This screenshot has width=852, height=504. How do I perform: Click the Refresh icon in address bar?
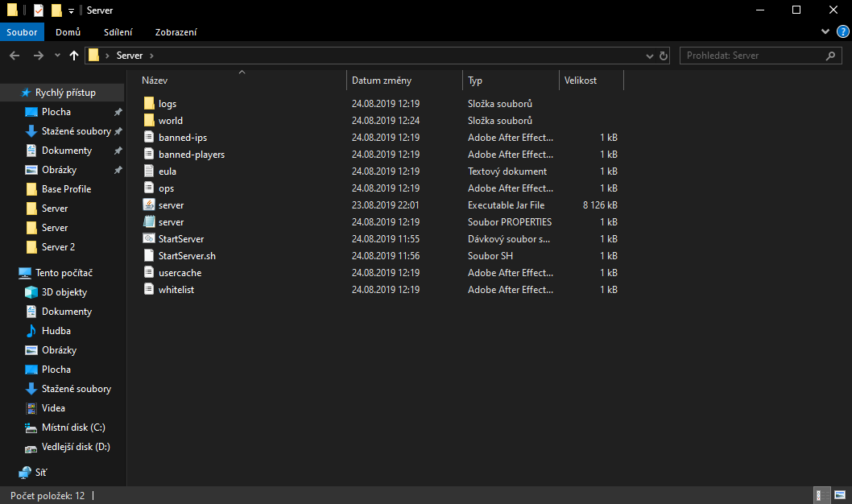tap(664, 56)
